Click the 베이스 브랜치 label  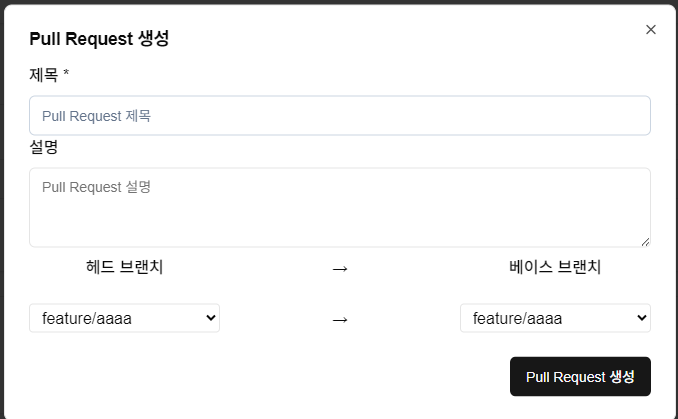coord(555,267)
